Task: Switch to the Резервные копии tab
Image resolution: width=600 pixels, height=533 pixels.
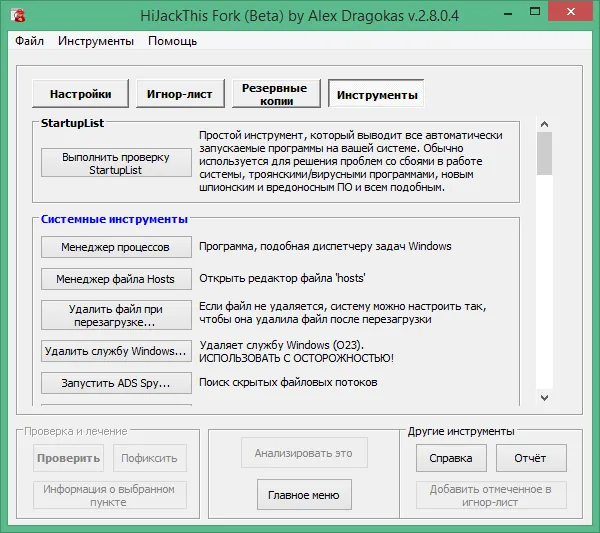Action: click(x=276, y=94)
